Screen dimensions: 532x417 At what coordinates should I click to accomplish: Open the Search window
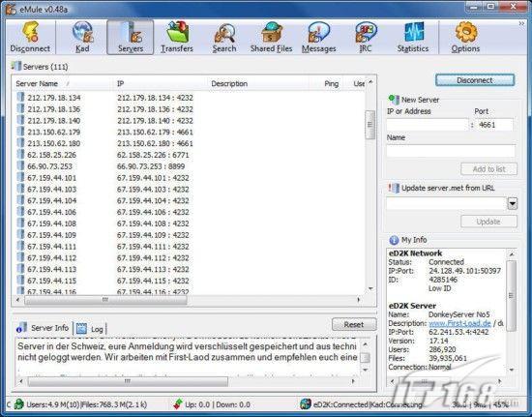point(224,37)
